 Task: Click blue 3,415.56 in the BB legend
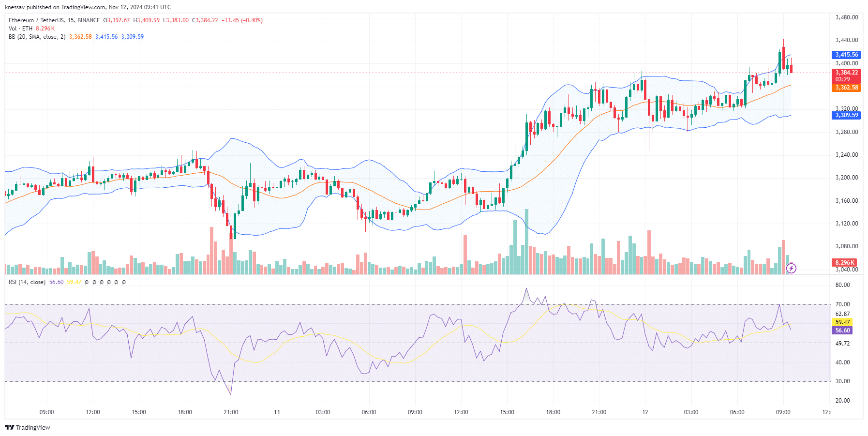point(106,37)
